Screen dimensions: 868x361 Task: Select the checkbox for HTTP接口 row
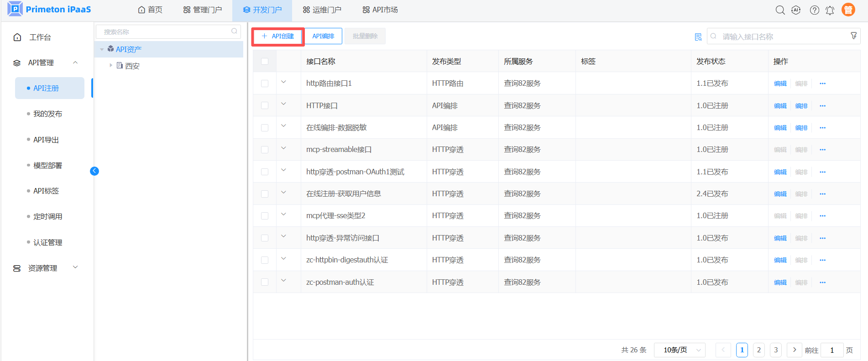265,105
